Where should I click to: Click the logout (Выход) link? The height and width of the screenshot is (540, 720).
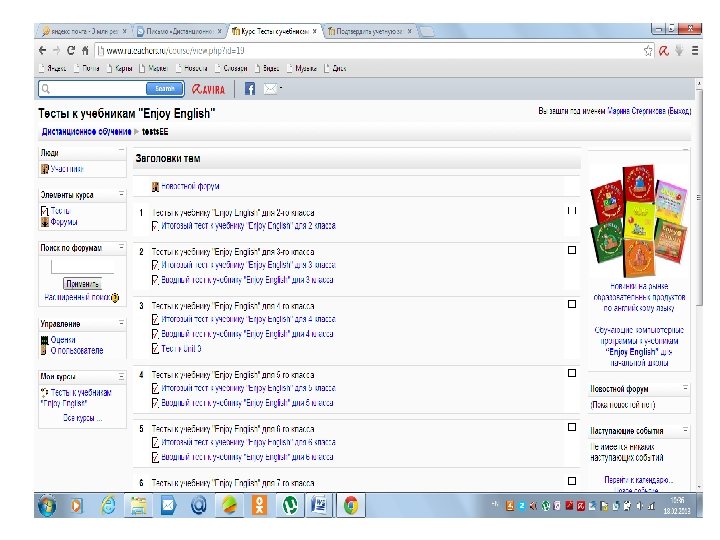pyautogui.click(x=680, y=111)
